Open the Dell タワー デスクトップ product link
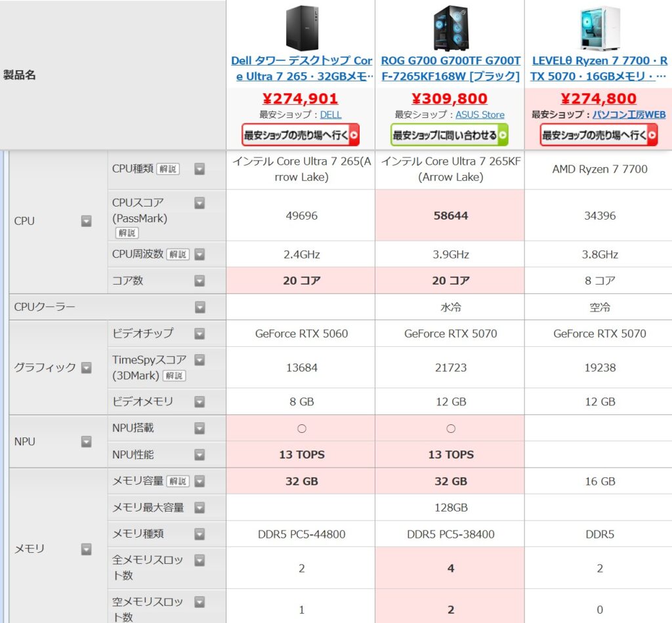 pos(301,69)
